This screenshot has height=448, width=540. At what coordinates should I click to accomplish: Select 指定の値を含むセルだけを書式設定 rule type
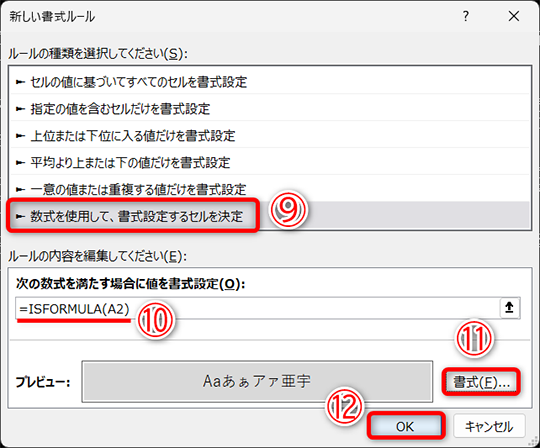click(x=270, y=109)
